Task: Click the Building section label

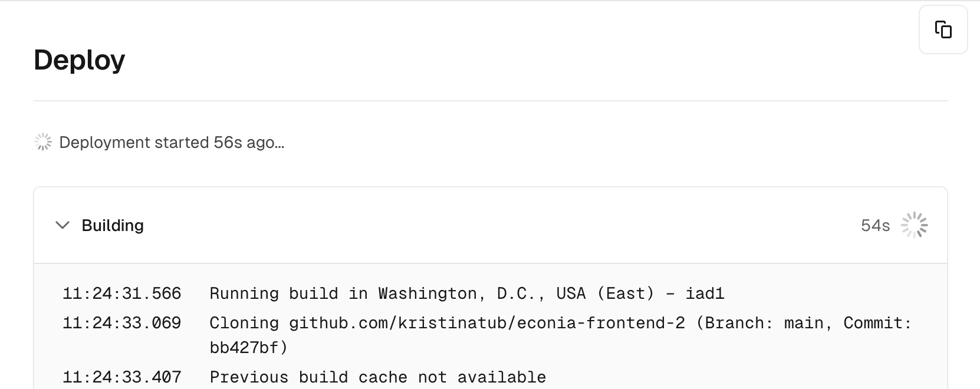Action: [113, 225]
